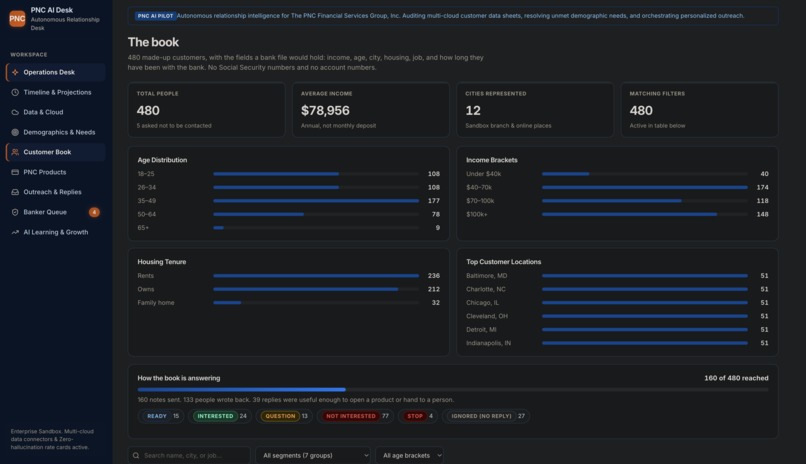Open the Banker Queue page
The image size is (806, 464).
tap(56, 212)
